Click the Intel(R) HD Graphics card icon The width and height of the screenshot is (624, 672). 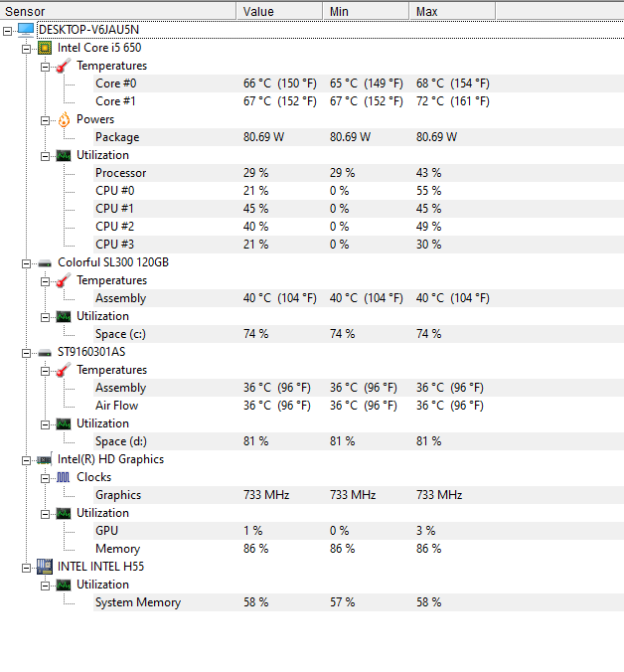point(45,460)
